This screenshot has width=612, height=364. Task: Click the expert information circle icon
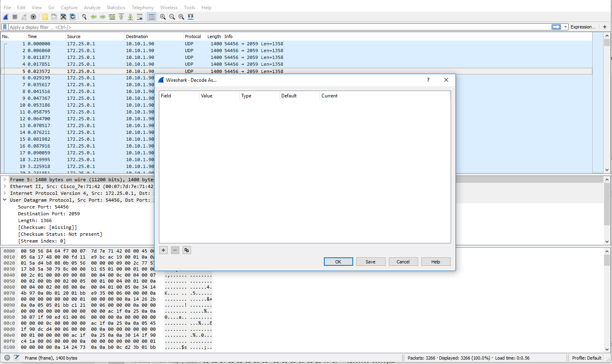tap(7, 358)
